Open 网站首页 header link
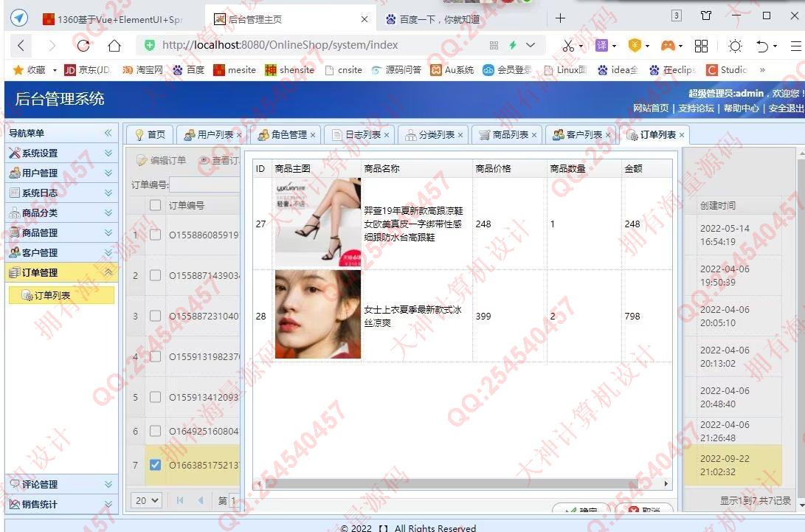This screenshot has width=805, height=532. click(651, 108)
